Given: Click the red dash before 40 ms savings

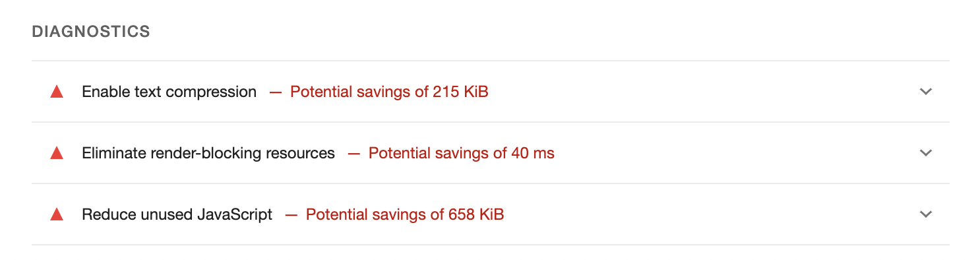Looking at the screenshot, I should point(353,154).
